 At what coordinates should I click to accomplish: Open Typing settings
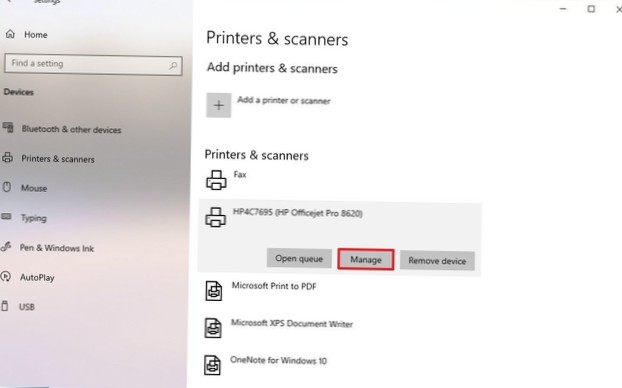click(34, 219)
